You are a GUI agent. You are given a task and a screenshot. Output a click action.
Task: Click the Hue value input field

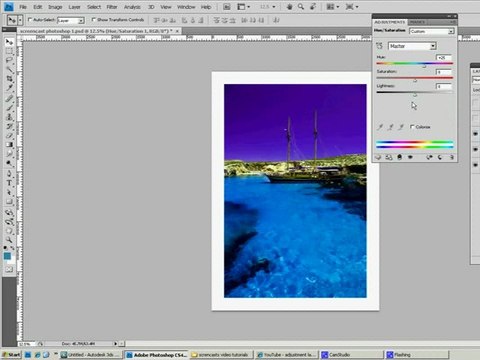pos(444,57)
